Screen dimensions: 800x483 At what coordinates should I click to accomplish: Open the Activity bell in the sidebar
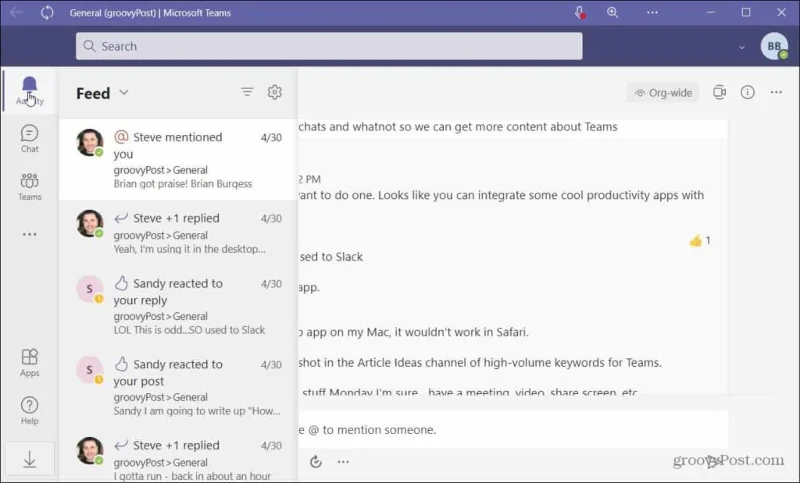coord(30,90)
